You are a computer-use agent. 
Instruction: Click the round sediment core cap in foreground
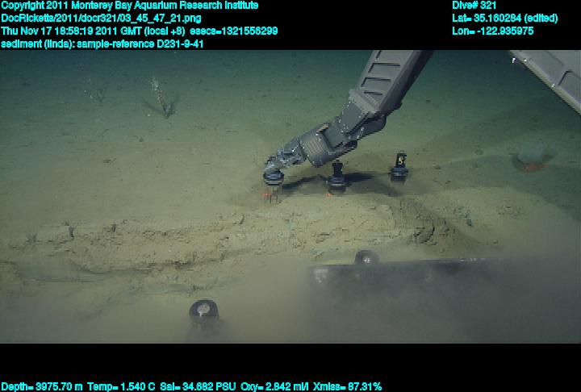coord(204,312)
